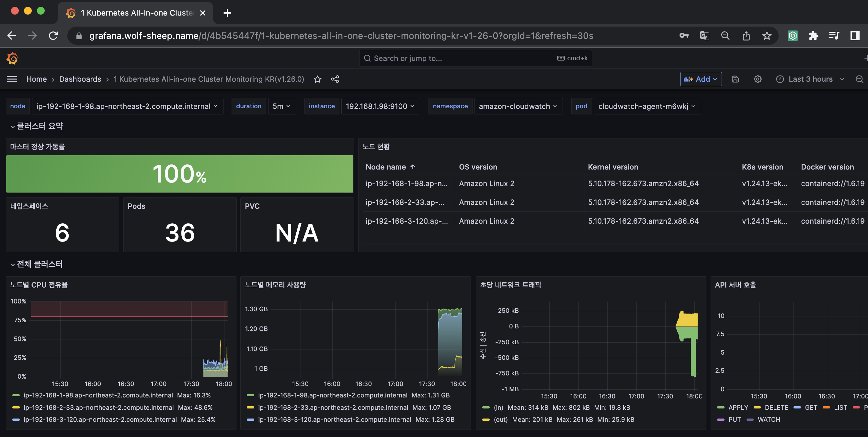Click the share dashboard icon
Screen dimensions: 868x437
(x=335, y=79)
